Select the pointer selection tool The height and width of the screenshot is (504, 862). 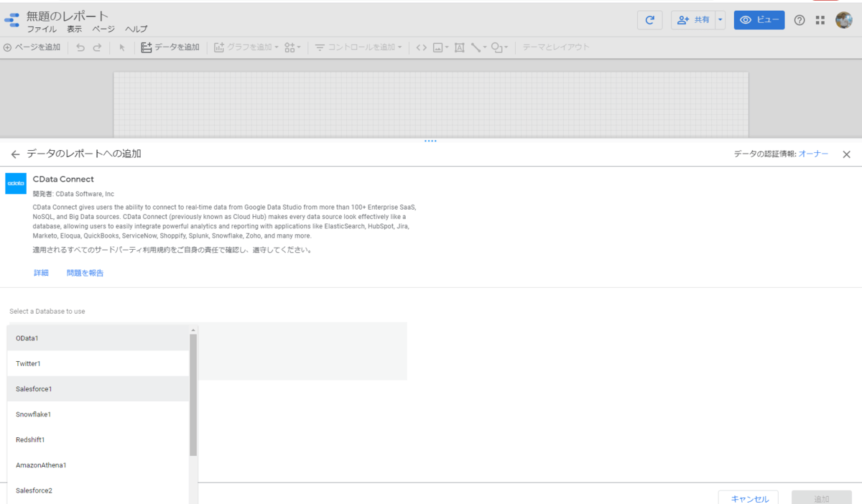[122, 47]
